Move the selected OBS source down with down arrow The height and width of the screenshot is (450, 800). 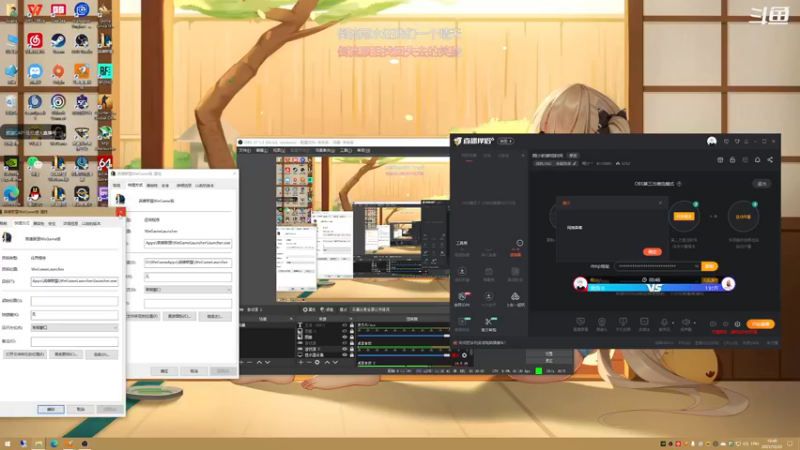[335, 362]
